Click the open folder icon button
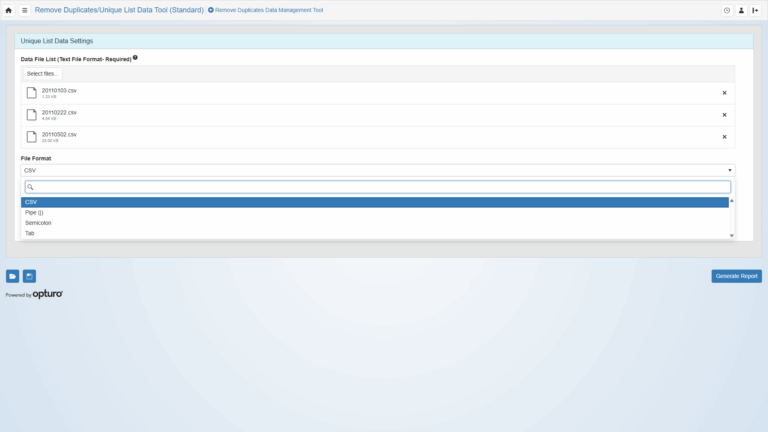Screen dimensions: 768x432 [x=12, y=276]
